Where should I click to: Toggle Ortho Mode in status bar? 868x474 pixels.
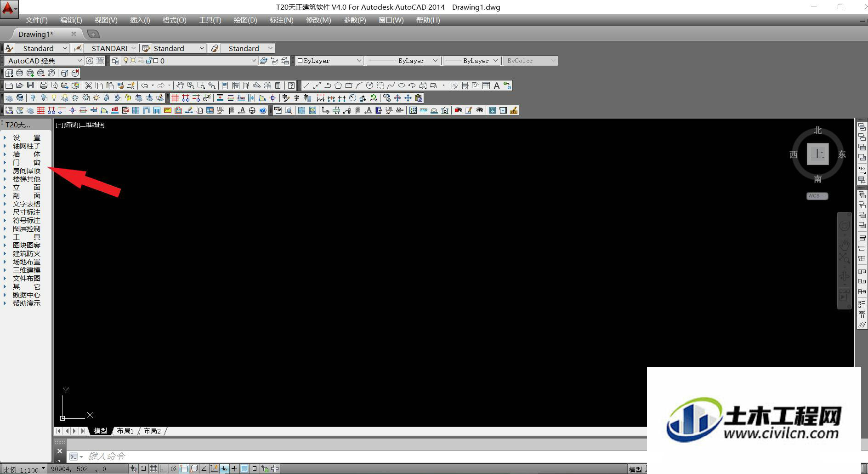[x=164, y=469]
